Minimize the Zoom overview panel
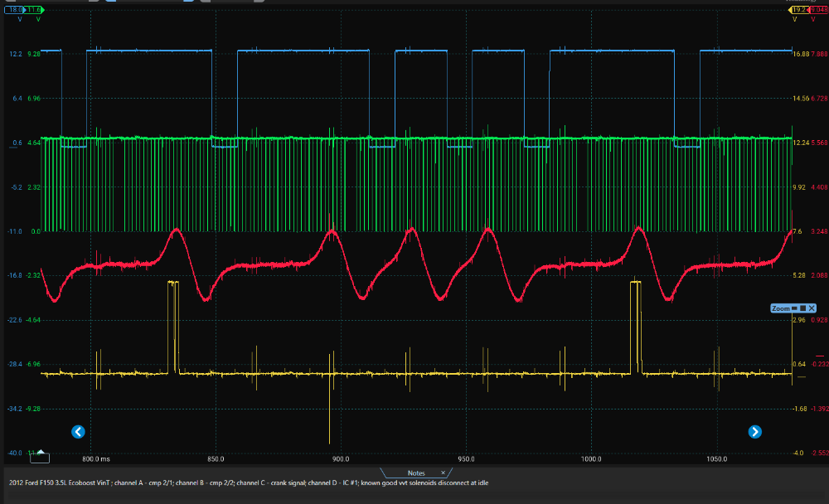This screenshot has width=829, height=504. coord(793,308)
